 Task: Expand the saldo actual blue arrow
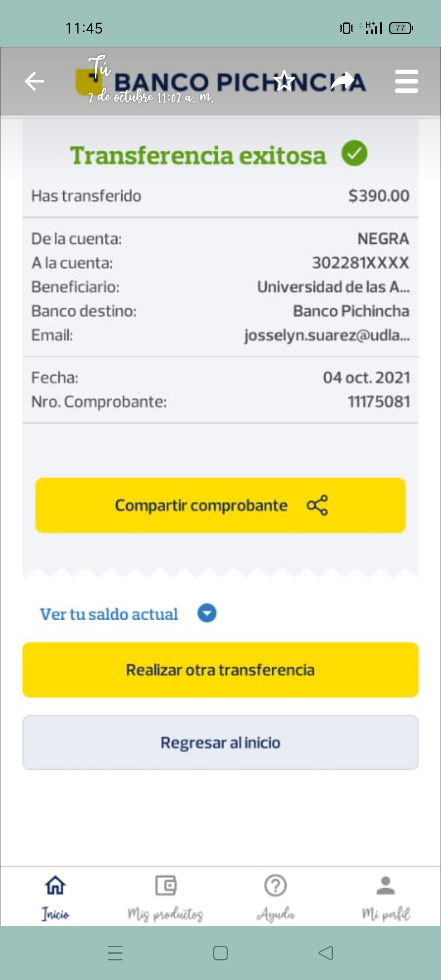point(207,613)
